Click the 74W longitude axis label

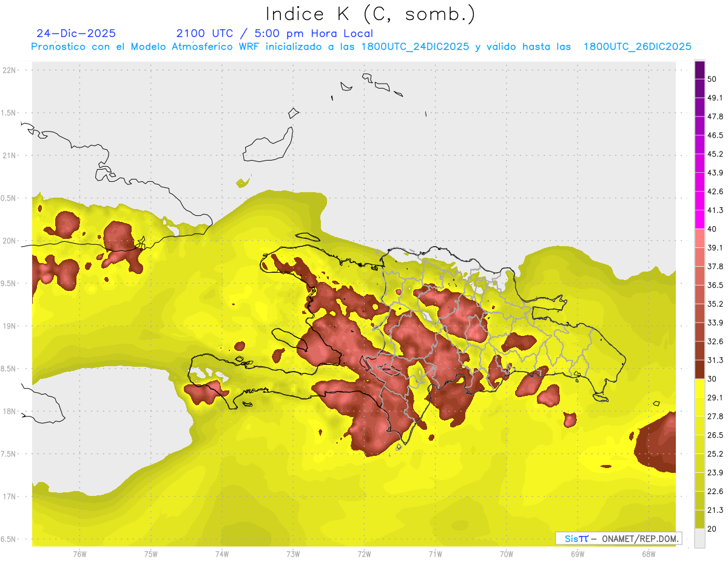pyautogui.click(x=222, y=554)
